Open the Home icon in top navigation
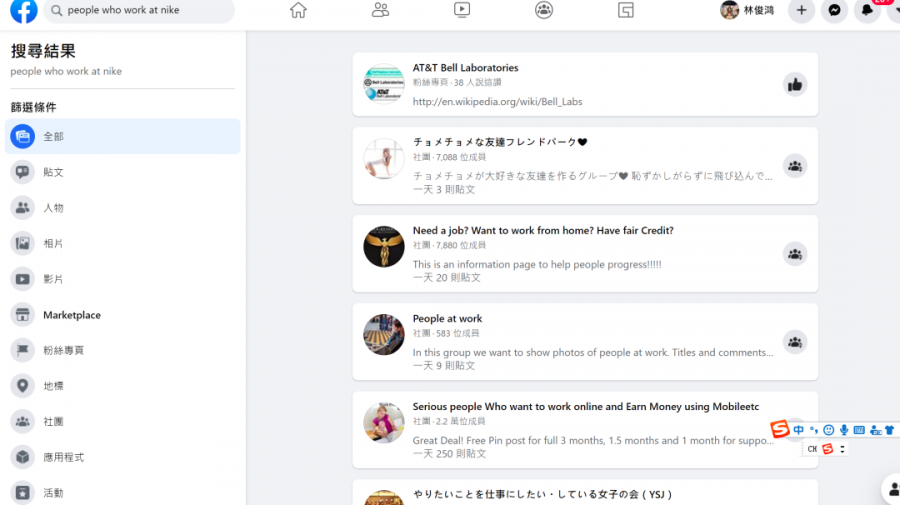900x505 pixels. click(298, 10)
